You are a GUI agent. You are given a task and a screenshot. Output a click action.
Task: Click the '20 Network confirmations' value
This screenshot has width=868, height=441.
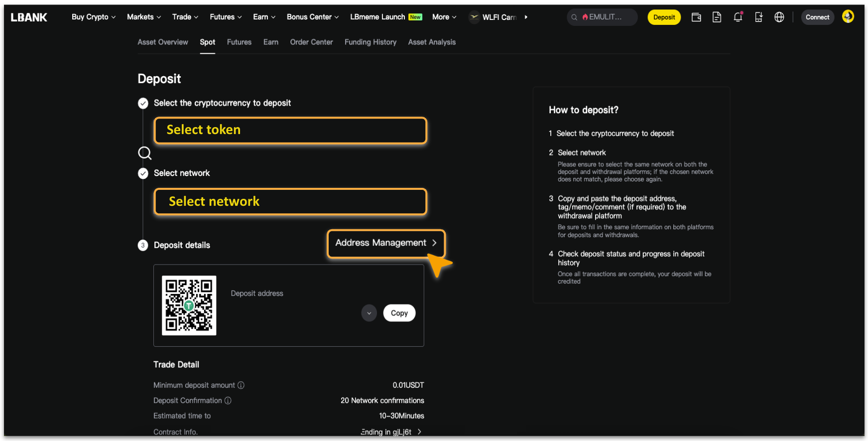(x=382, y=401)
